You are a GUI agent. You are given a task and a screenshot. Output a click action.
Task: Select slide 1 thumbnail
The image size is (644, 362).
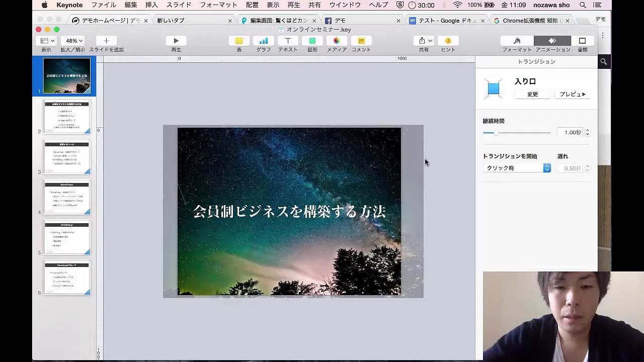coord(66,76)
